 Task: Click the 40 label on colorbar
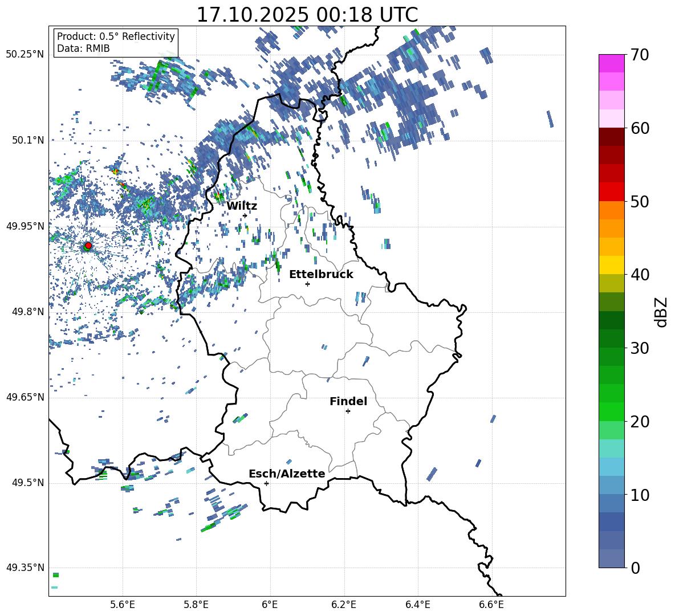[x=640, y=275]
